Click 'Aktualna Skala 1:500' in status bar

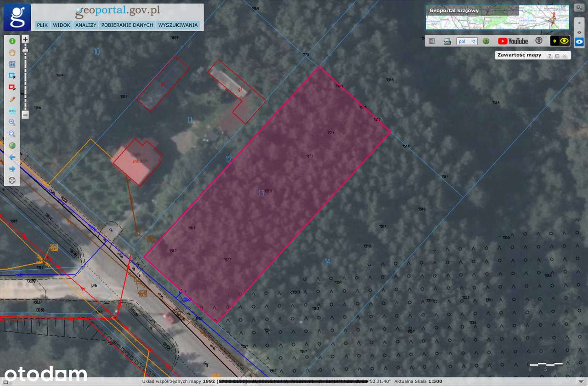(418, 381)
